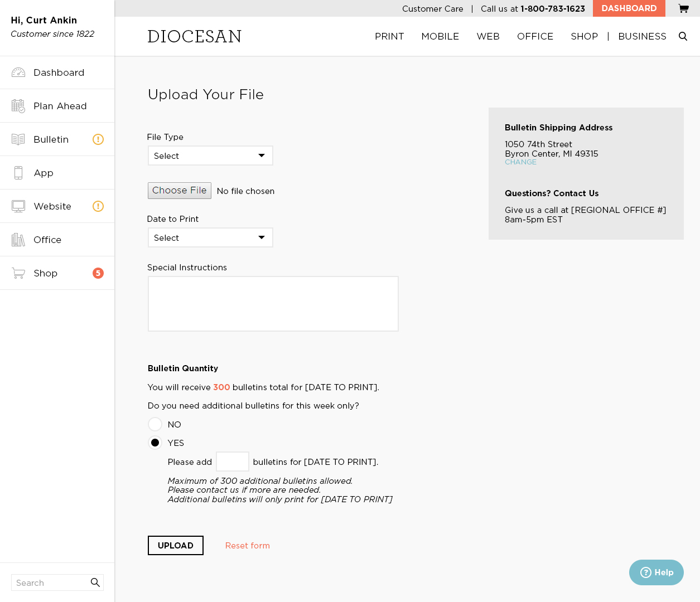Screen dimensions: 700x602
Task: Open Plan Ahead via the calendar icon
Action: (x=18, y=106)
